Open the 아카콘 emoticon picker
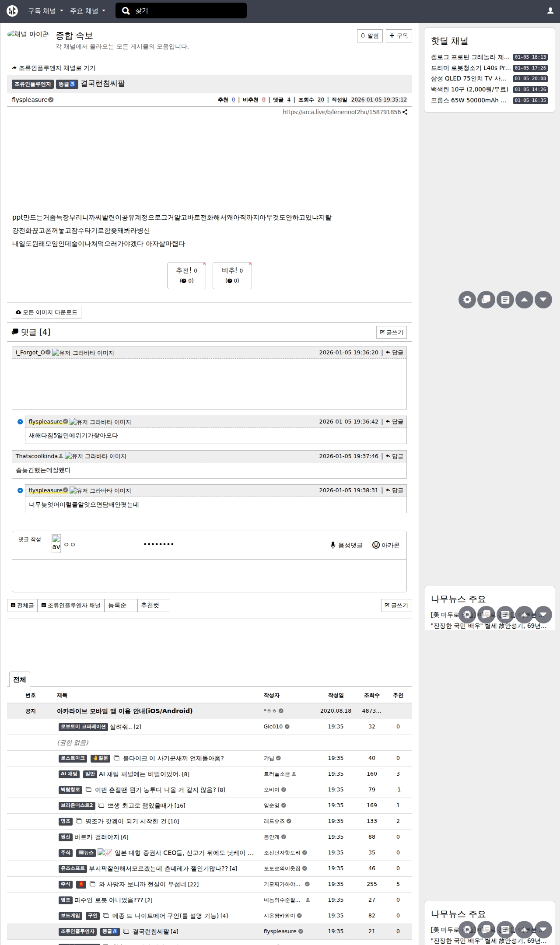560x945 pixels. coord(386,545)
